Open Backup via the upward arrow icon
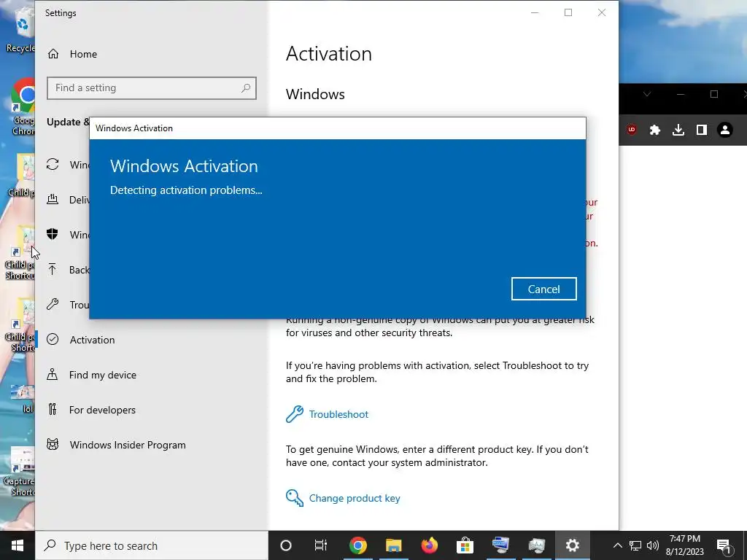747x560 pixels. tap(53, 270)
